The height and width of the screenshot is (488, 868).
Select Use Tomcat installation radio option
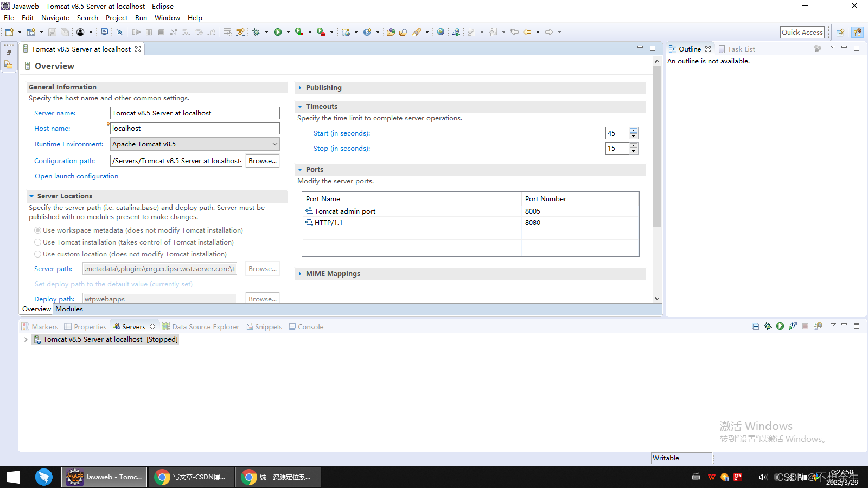[37, 242]
